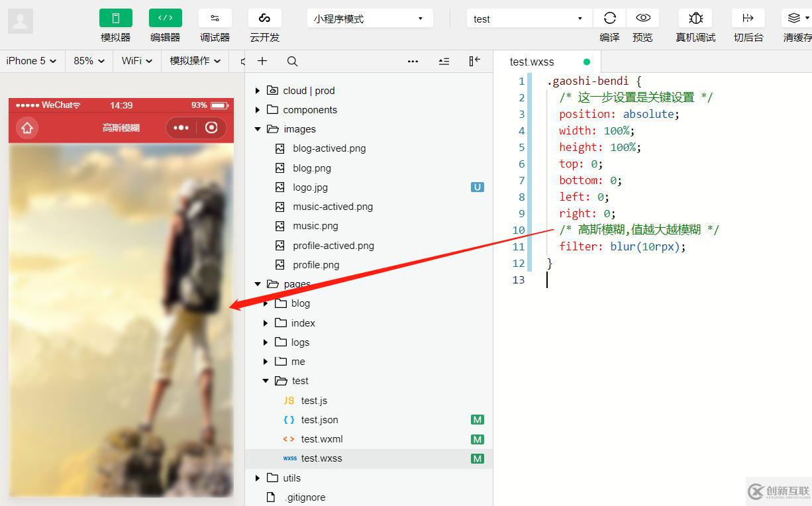Click the user avatar icon
Viewport: 812px width, 506px height.
[x=21, y=21]
